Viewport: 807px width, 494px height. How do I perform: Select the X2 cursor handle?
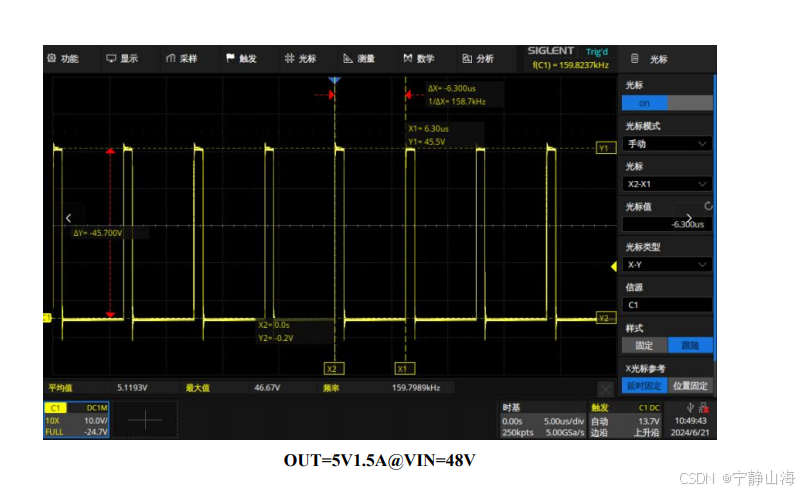[x=334, y=368]
